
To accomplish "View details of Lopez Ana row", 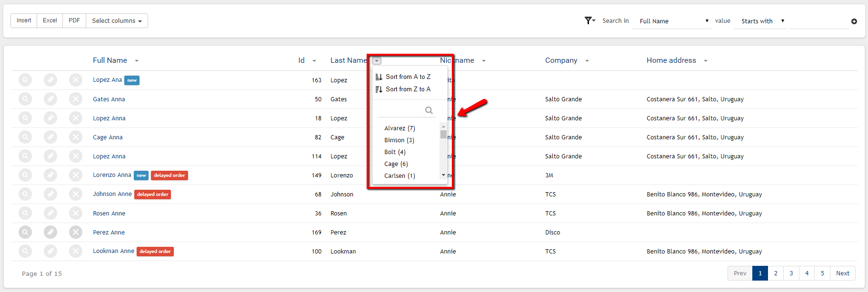I will pos(25,80).
